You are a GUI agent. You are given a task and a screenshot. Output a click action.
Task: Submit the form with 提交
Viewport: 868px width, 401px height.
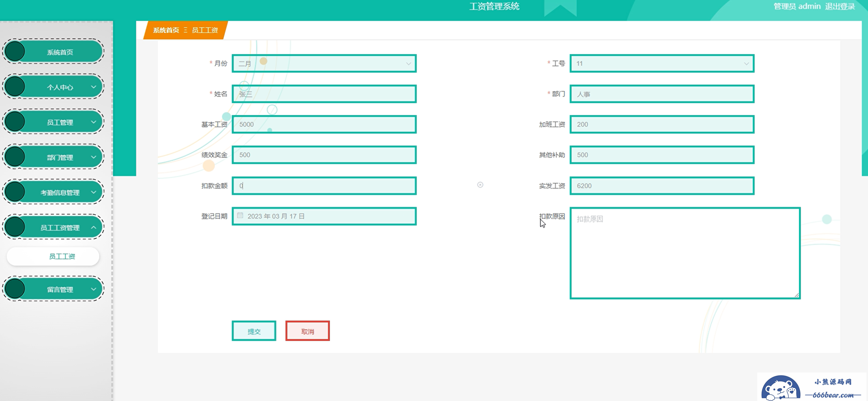(x=254, y=331)
